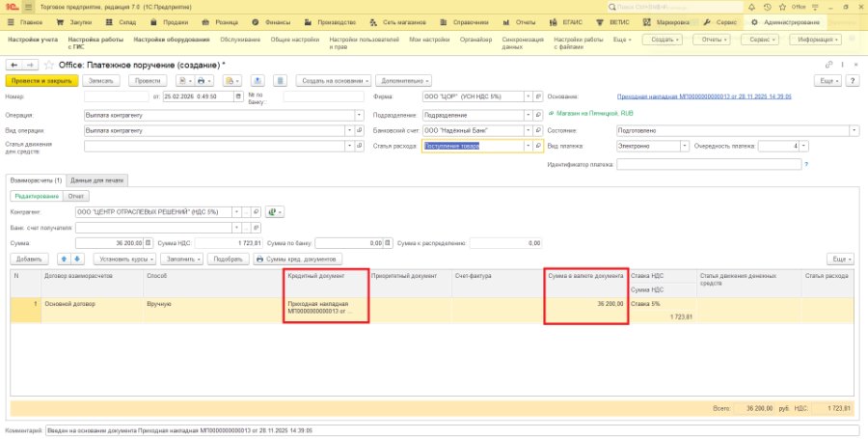Open the Создать на основании dropdown
This screenshot has height=439, width=868.
coord(334,81)
